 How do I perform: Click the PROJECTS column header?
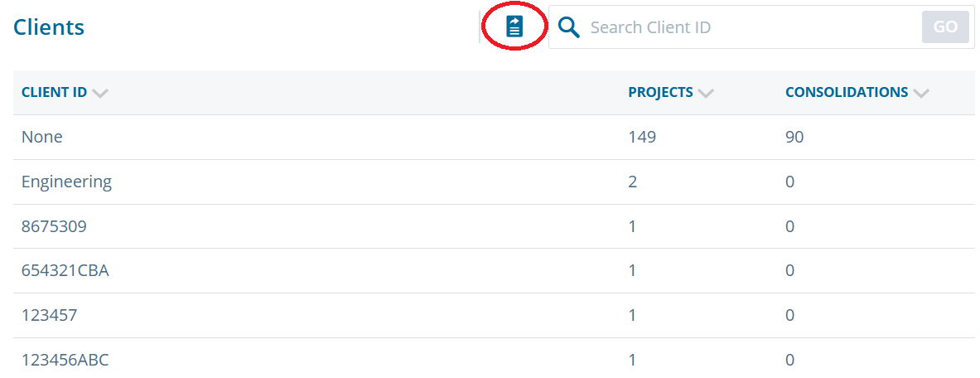click(x=660, y=93)
